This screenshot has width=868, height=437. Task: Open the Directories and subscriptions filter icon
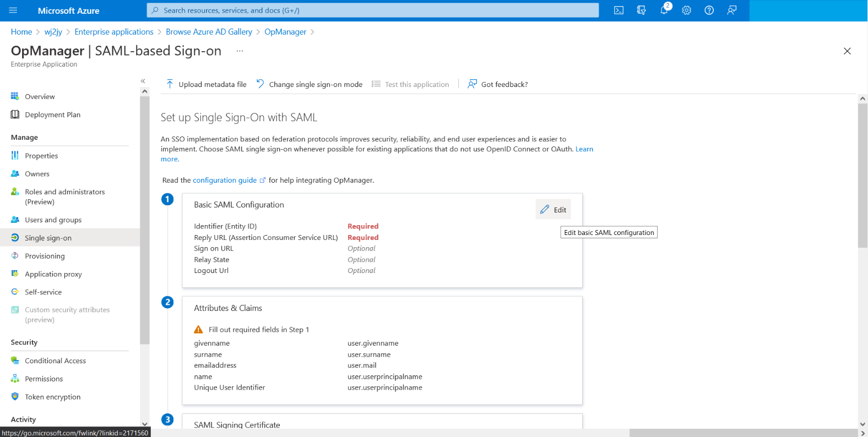pyautogui.click(x=641, y=10)
